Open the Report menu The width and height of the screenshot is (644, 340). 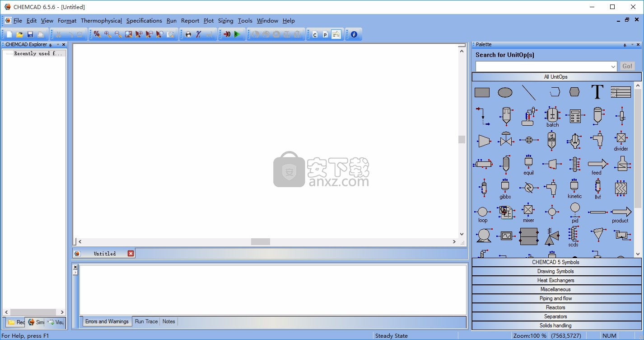tap(190, 21)
